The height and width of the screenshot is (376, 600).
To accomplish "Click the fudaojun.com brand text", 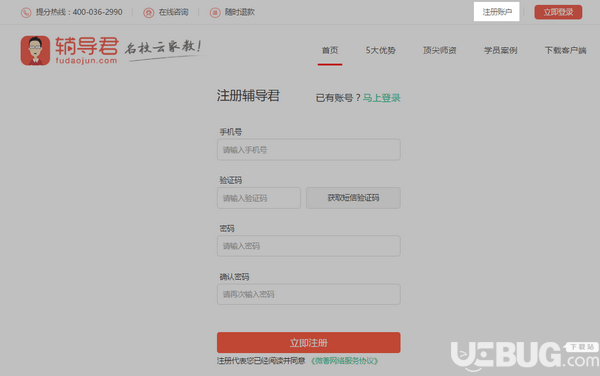I will 86,60.
